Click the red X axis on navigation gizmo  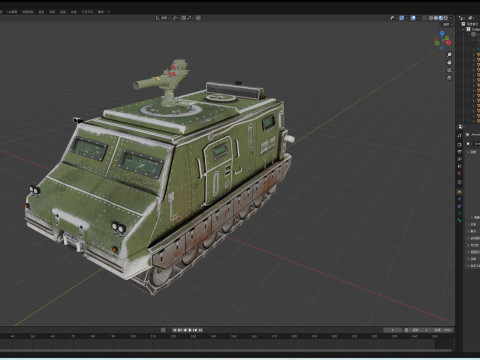449,42
